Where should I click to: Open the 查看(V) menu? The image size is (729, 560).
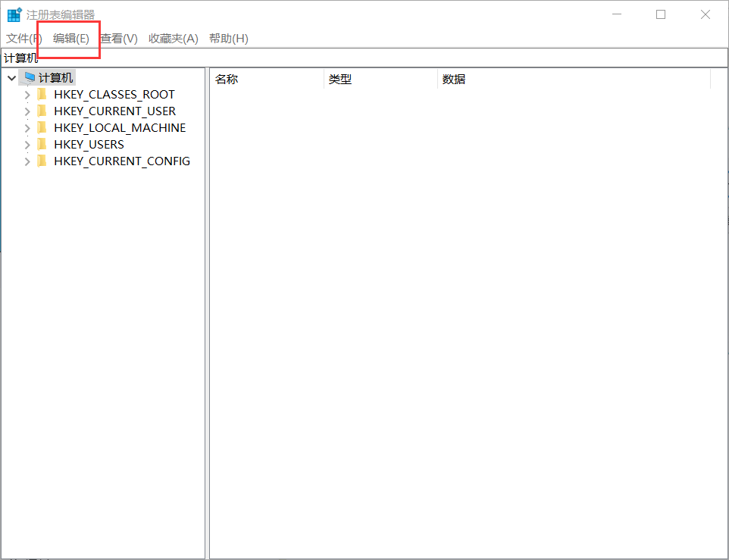click(x=116, y=38)
